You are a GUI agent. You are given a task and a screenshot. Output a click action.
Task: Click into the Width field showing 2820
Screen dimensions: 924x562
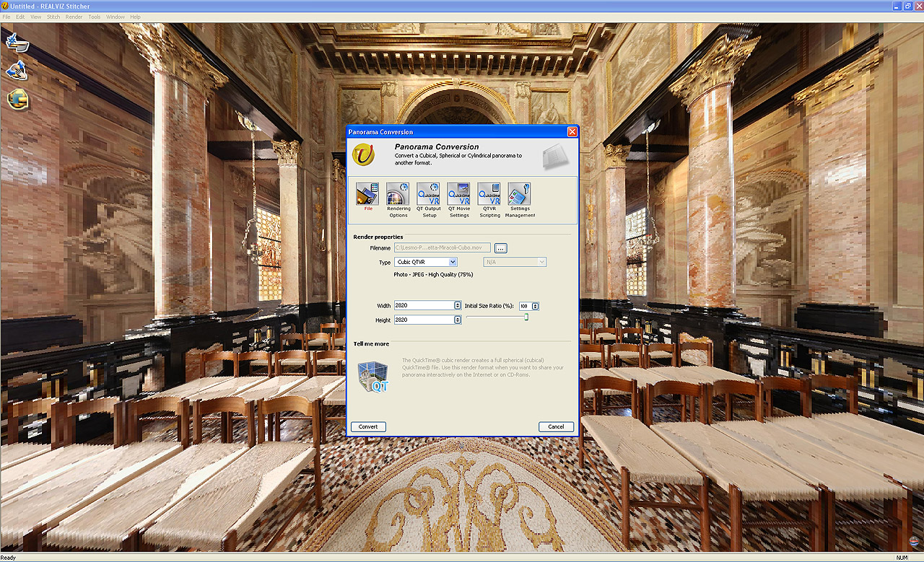click(x=424, y=305)
